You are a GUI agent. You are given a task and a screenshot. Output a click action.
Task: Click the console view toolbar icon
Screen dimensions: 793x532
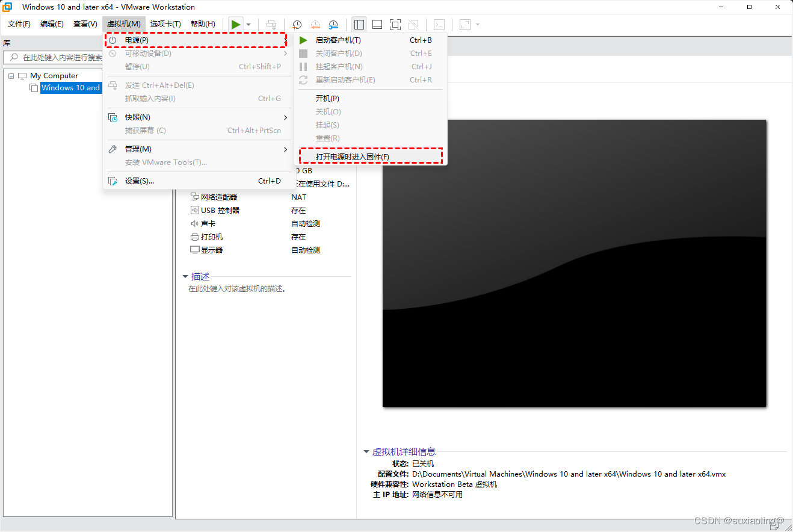pyautogui.click(x=440, y=25)
